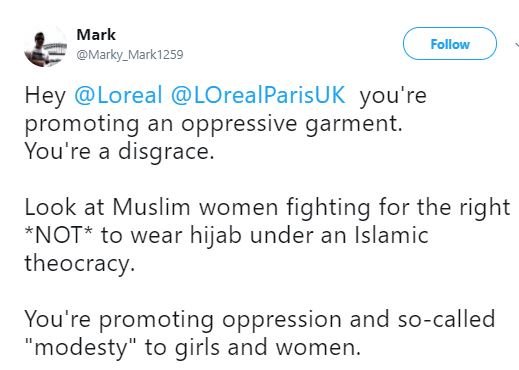Open the @Marky_Mark1259 handle
The width and height of the screenshot is (519, 370).
pyautogui.click(x=130, y=55)
